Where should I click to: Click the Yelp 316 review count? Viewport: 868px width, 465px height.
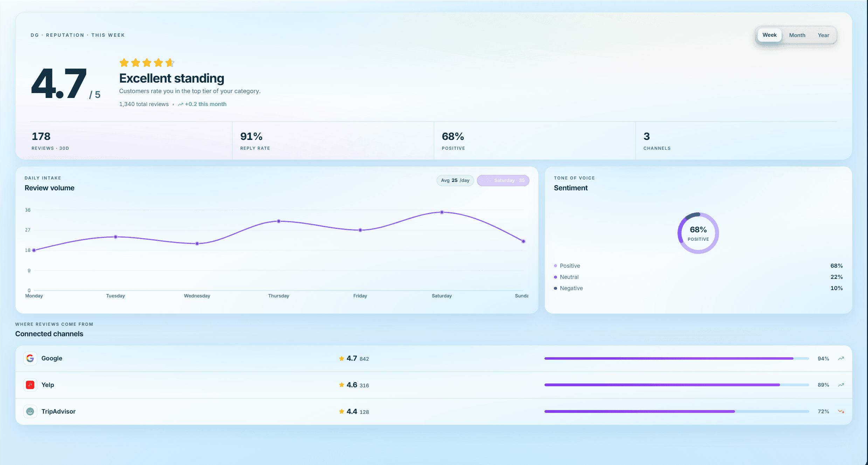click(364, 386)
